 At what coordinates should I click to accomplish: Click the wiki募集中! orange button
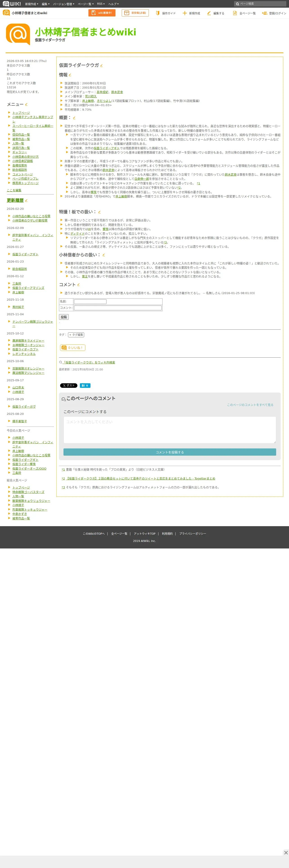coord(102,13)
